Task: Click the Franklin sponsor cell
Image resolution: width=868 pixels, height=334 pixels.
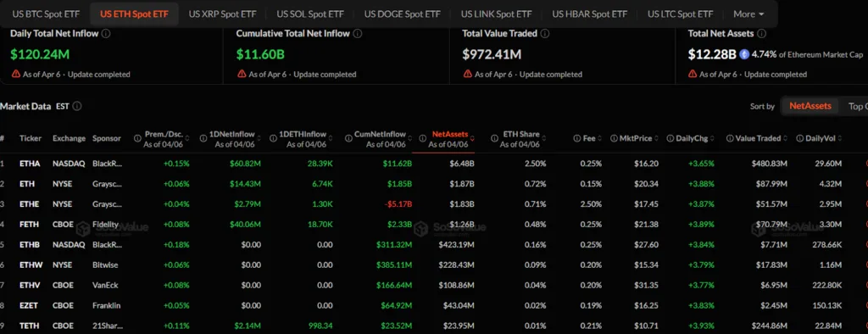Action: 106,305
